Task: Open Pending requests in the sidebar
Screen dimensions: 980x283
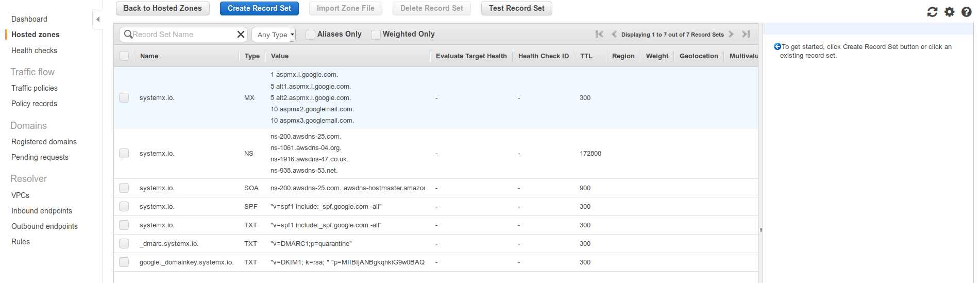Action: pos(40,157)
